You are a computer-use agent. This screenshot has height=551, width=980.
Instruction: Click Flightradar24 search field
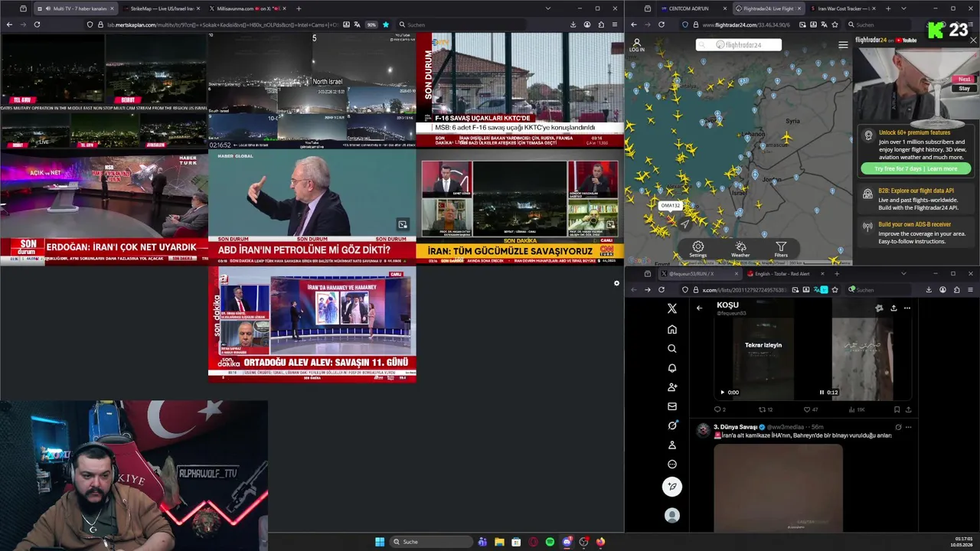click(739, 45)
